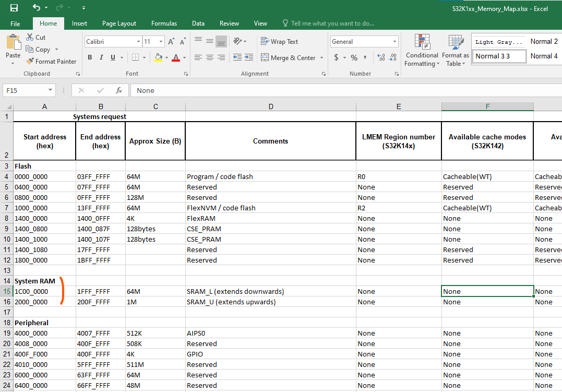Toggle Bold formatting
This screenshot has height=392, width=562.
coord(90,57)
